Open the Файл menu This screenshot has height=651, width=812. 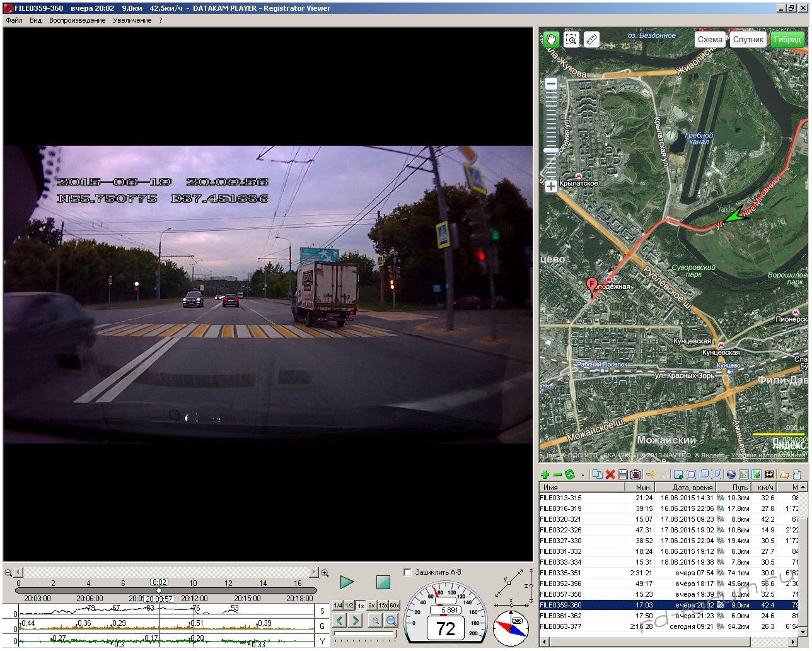pyautogui.click(x=14, y=20)
